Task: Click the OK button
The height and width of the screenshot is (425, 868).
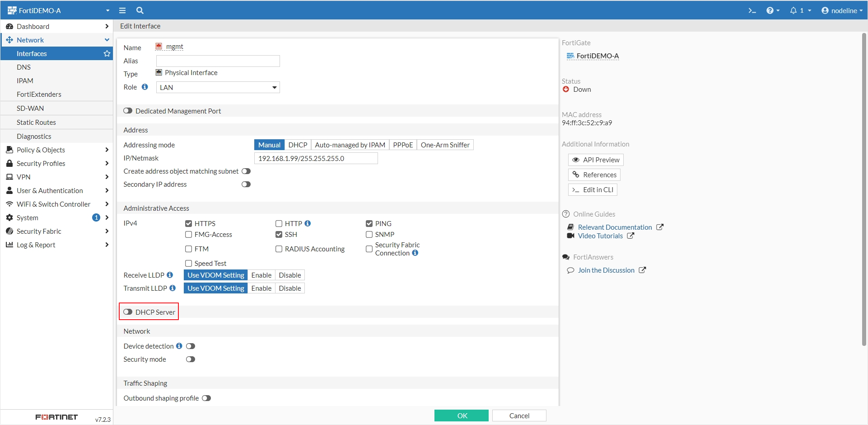Action: (462, 416)
